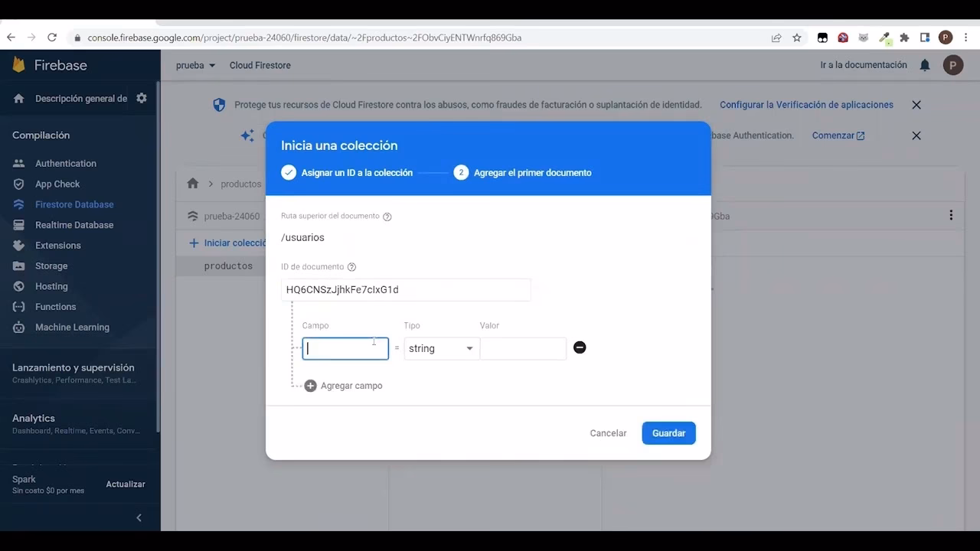Go to Descripción general home icon
The width and height of the screenshot is (980, 551).
(19, 99)
